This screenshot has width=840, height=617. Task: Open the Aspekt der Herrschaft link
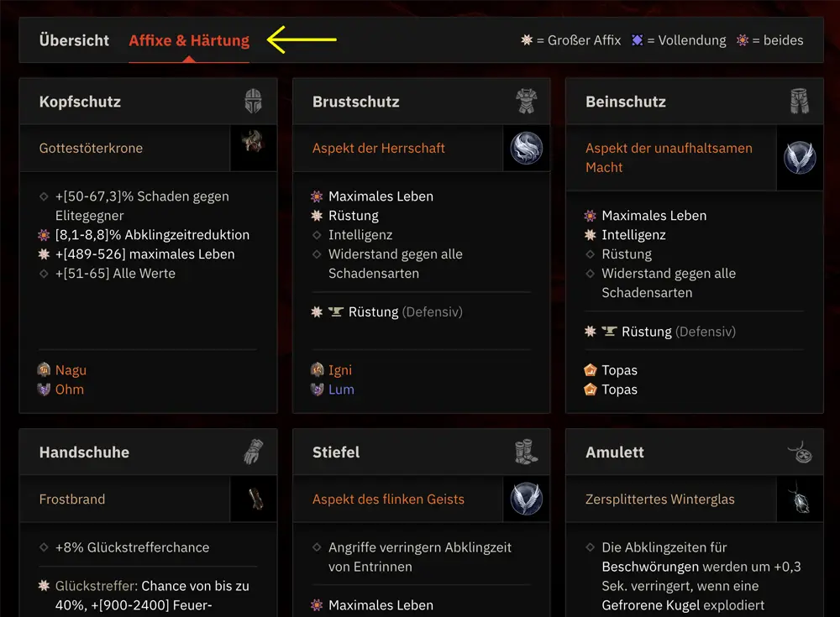[x=379, y=149]
